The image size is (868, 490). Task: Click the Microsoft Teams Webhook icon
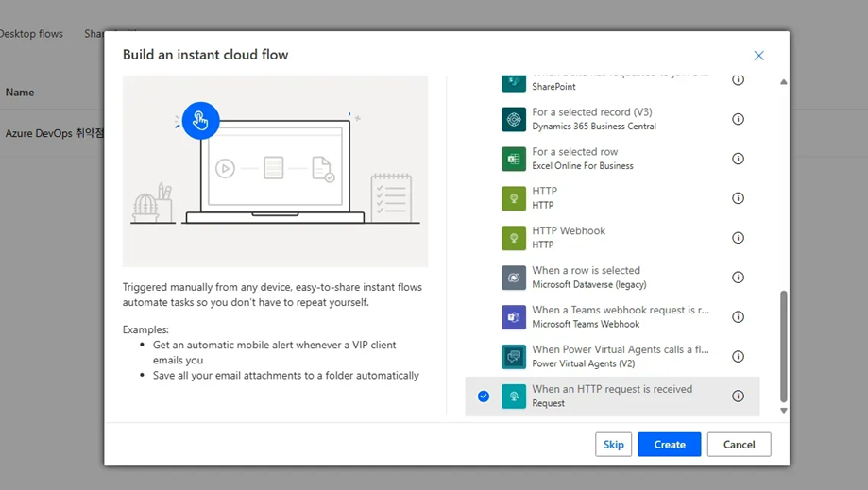pyautogui.click(x=514, y=317)
